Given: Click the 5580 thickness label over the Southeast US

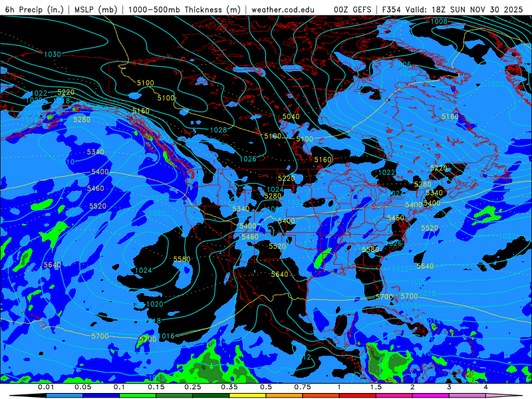Looking at the screenshot, I should click(370, 250).
